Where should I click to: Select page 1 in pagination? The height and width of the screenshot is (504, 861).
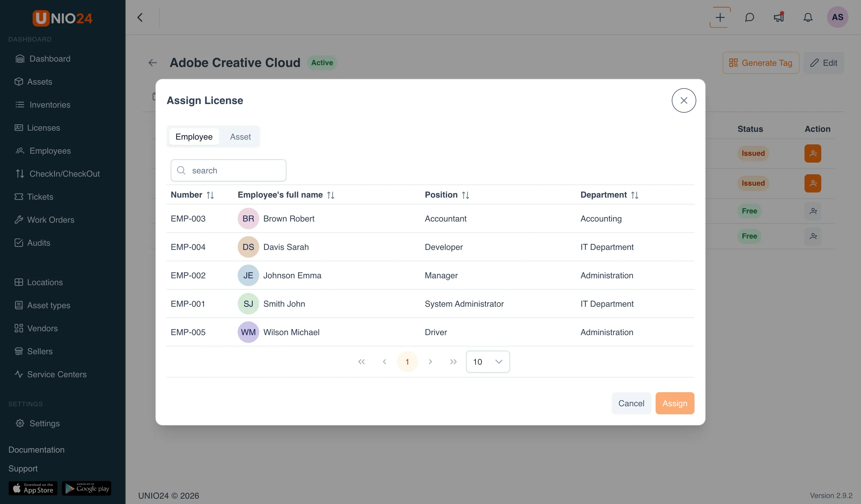(407, 361)
